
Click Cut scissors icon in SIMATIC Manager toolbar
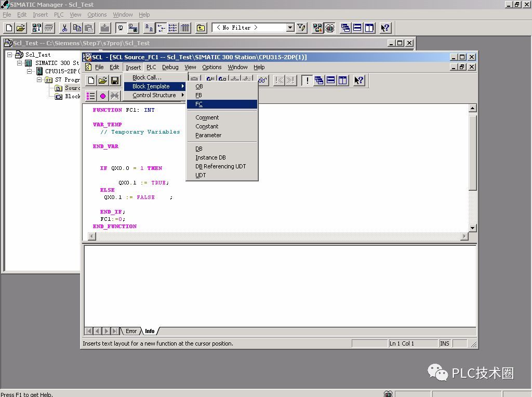point(64,28)
